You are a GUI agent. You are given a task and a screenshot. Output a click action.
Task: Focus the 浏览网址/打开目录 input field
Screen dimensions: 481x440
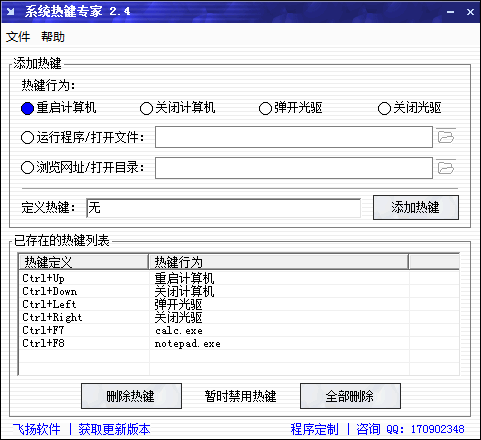[294, 168]
